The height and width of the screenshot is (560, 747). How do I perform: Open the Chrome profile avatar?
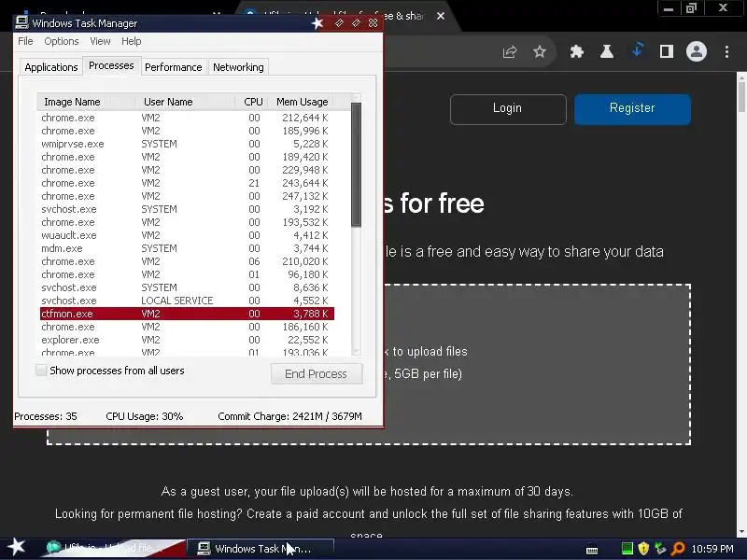(x=696, y=51)
